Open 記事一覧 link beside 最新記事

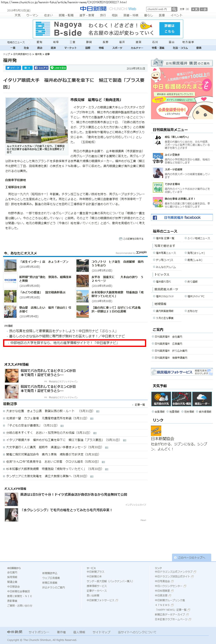tap(139, 405)
